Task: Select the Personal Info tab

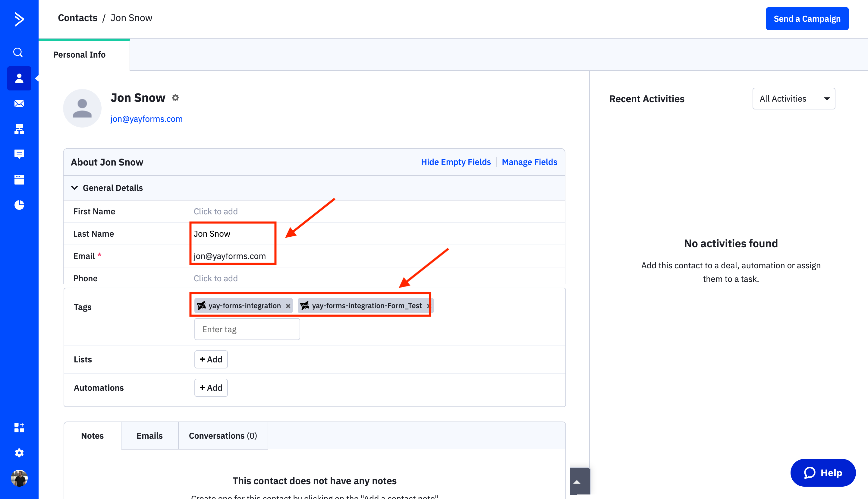Action: pyautogui.click(x=79, y=55)
